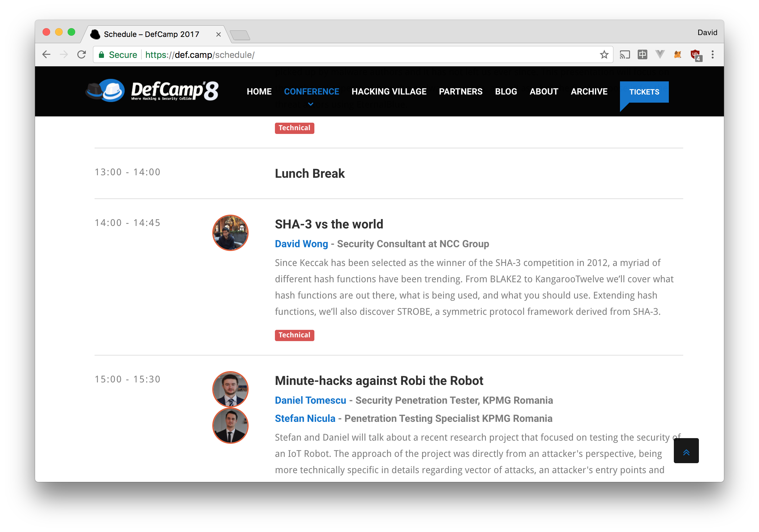Open the ARCHIVE menu item
Screen dimensions: 759x532
[589, 91]
